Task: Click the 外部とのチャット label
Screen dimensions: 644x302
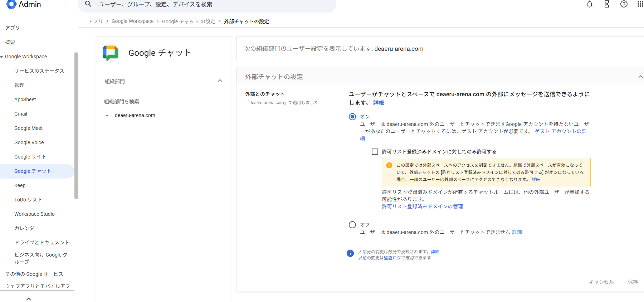Action: point(265,94)
